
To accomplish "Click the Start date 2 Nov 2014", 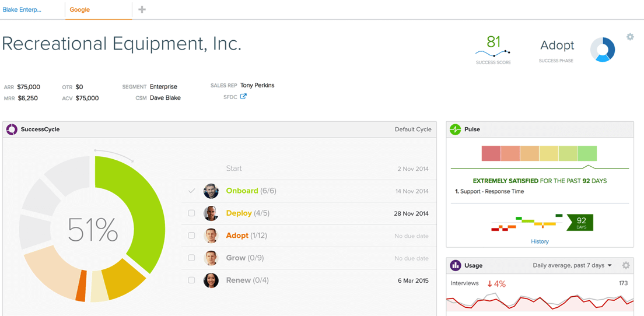I will coord(413,168).
